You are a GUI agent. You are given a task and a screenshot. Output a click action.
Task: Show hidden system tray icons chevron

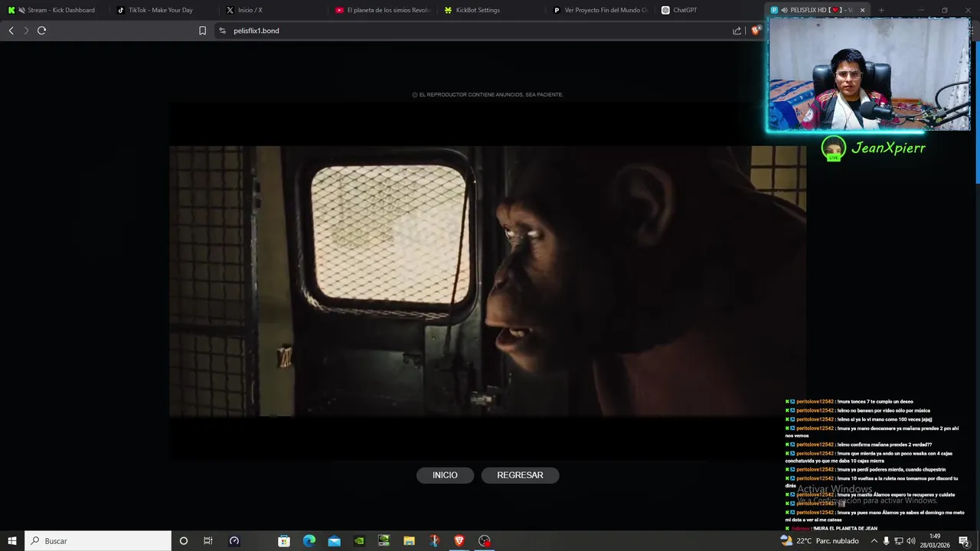[x=874, y=541]
